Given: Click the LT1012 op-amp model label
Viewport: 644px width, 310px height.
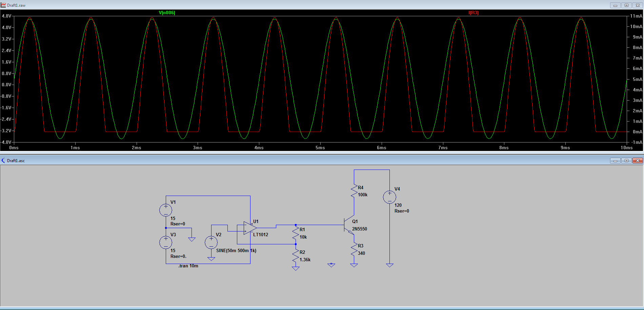Looking at the screenshot, I should (x=261, y=235).
